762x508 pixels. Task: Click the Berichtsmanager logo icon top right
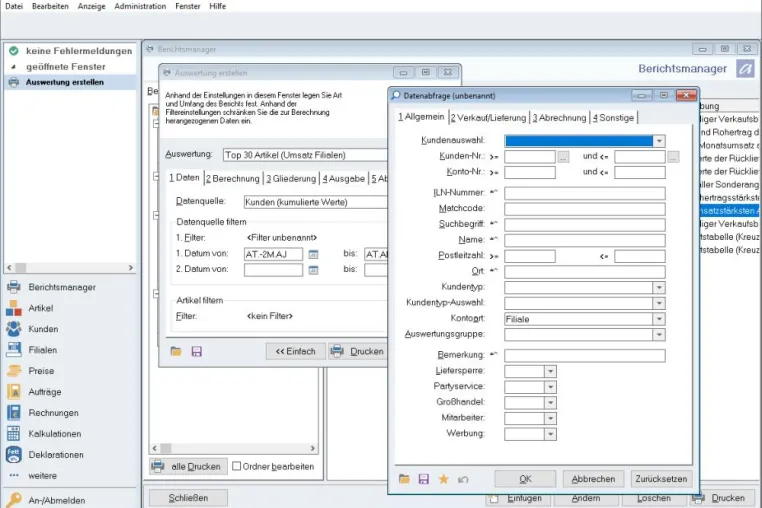coord(745,69)
